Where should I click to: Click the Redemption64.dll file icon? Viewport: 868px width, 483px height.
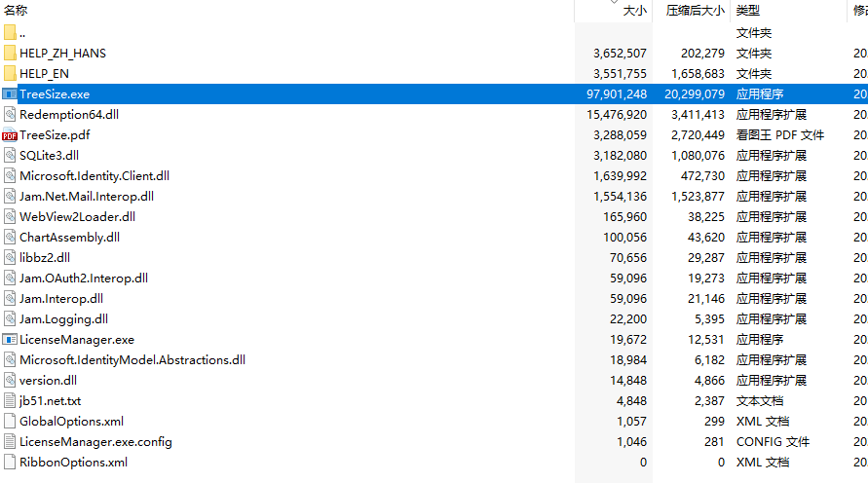tap(10, 115)
